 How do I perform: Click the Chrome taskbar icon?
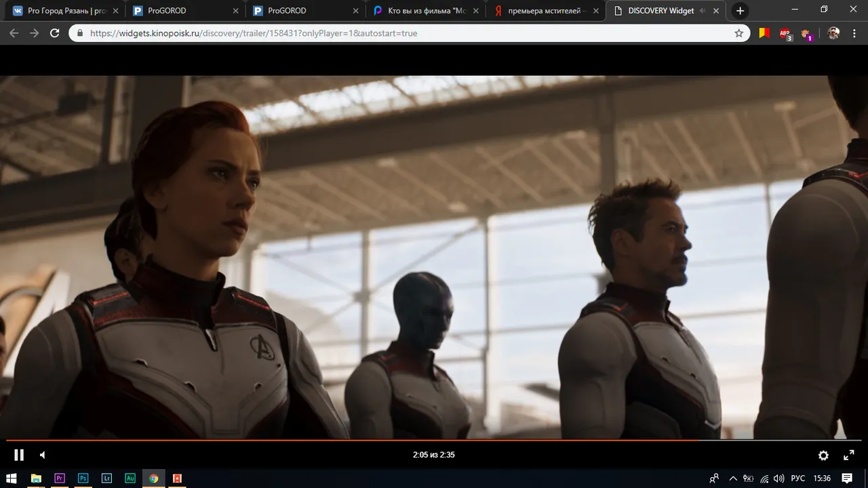coord(154,478)
